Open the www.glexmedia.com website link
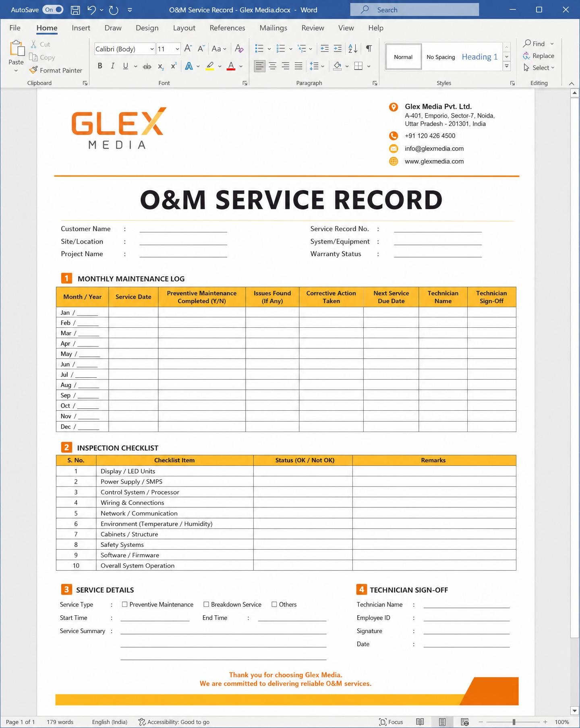580x728 pixels. tap(434, 161)
